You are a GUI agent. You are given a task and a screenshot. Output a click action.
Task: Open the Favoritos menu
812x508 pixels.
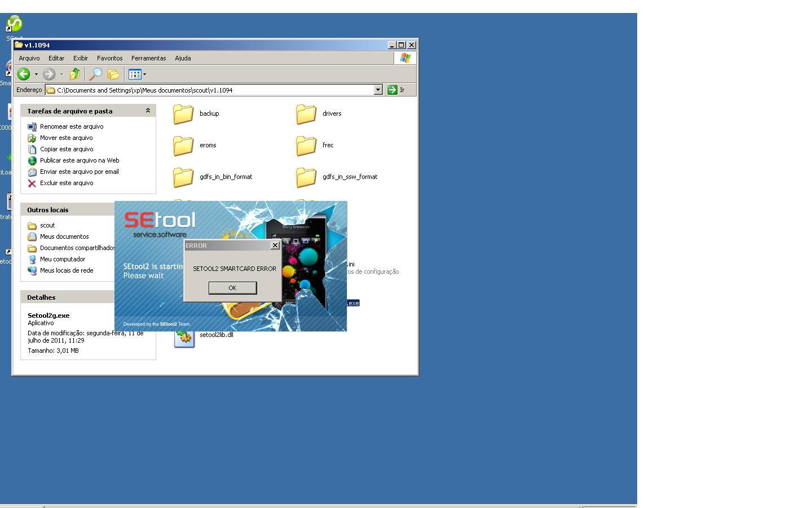click(x=110, y=58)
